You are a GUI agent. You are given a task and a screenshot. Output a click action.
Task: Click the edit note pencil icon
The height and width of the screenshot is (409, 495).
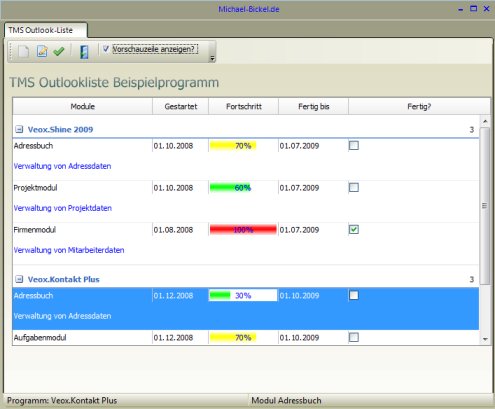(x=42, y=51)
